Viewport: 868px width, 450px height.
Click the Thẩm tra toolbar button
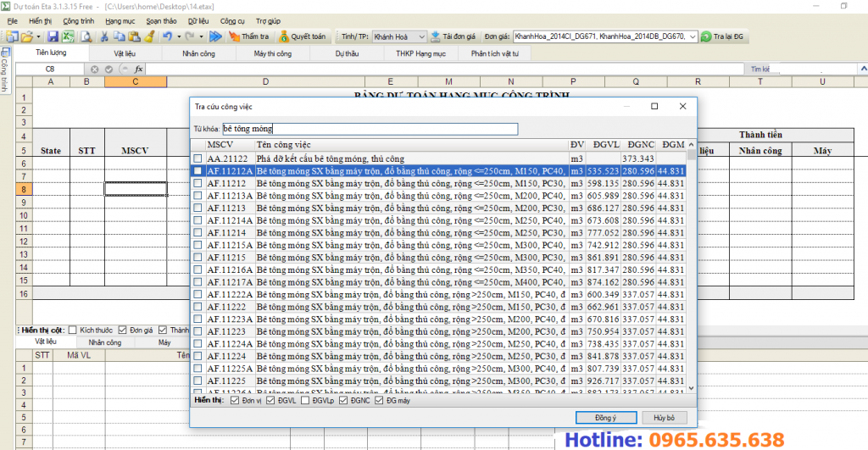(248, 36)
